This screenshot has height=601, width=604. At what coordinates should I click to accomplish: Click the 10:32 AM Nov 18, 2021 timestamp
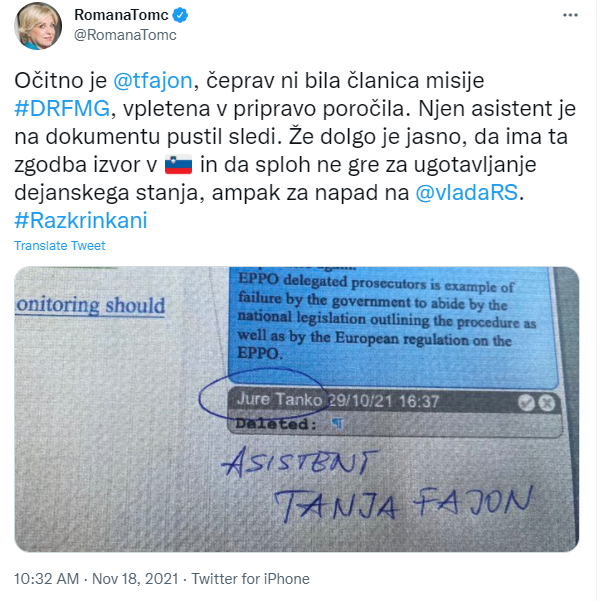pyautogui.click(x=96, y=579)
